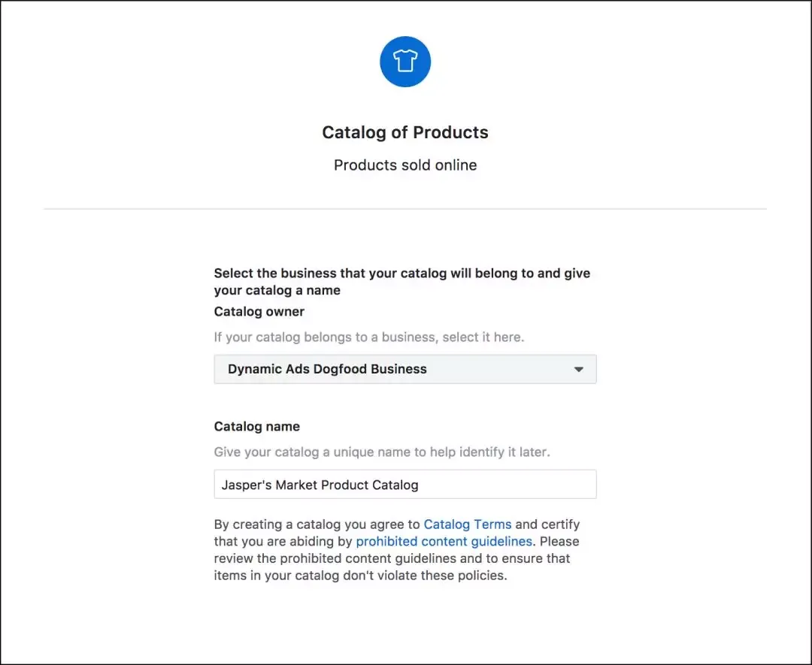The width and height of the screenshot is (812, 665).
Task: Click the white shirt glyph inside the circle
Action: pyautogui.click(x=405, y=62)
